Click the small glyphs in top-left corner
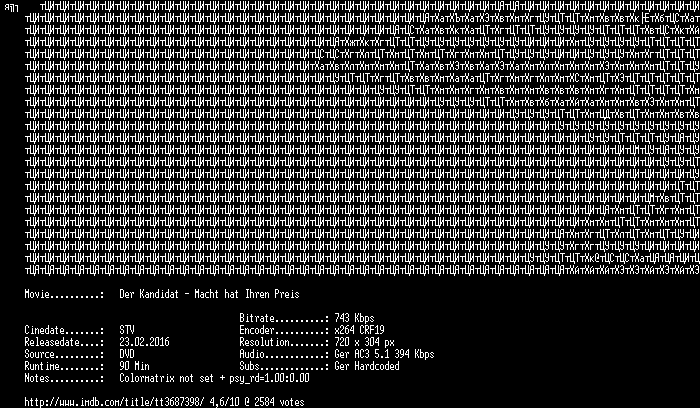Screen dimensions: 700x408 [12, 7]
